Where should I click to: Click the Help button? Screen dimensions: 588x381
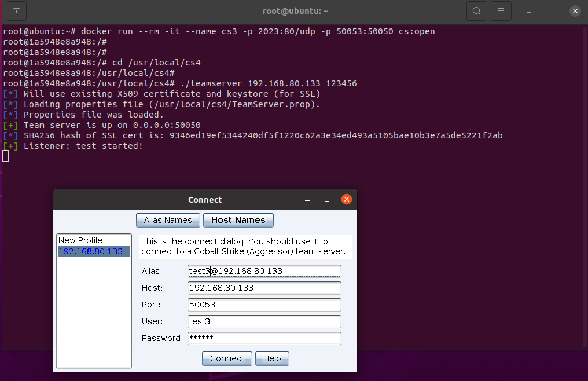click(272, 358)
